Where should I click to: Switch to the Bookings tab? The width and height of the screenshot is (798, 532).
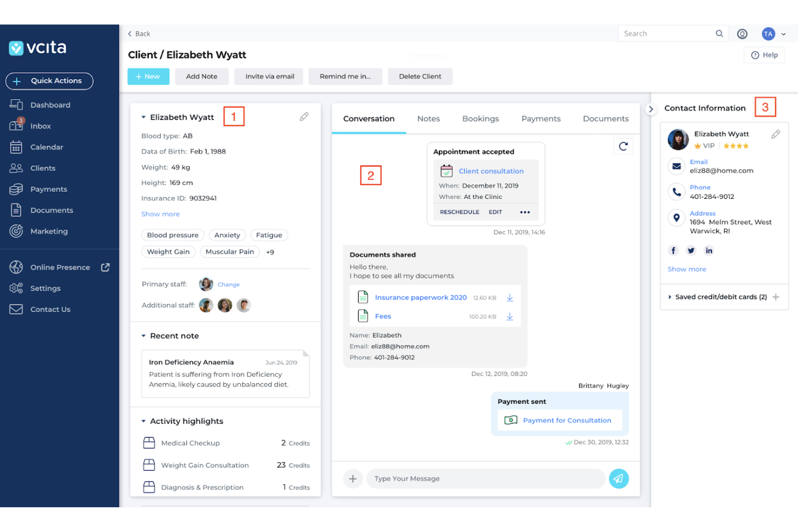pyautogui.click(x=480, y=118)
